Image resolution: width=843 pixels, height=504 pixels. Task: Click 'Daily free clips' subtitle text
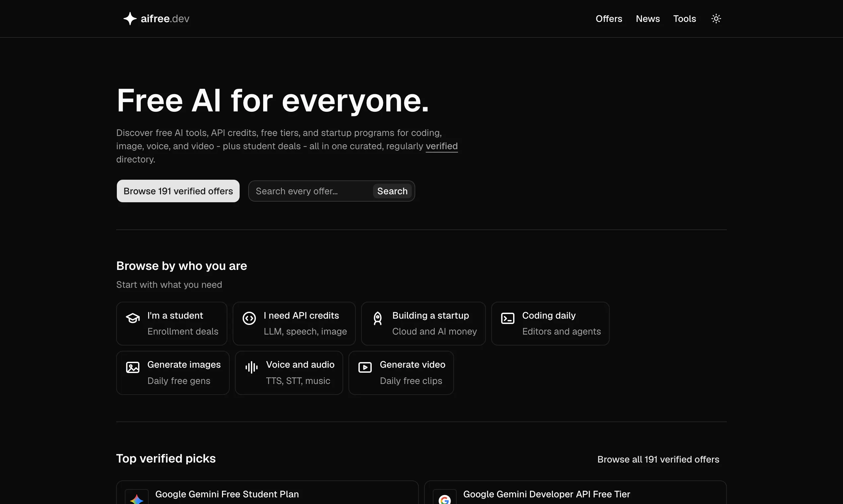411,381
